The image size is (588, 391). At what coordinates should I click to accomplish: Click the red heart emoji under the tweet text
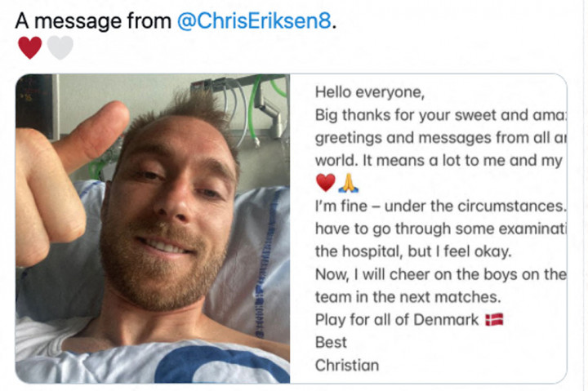click(x=29, y=48)
